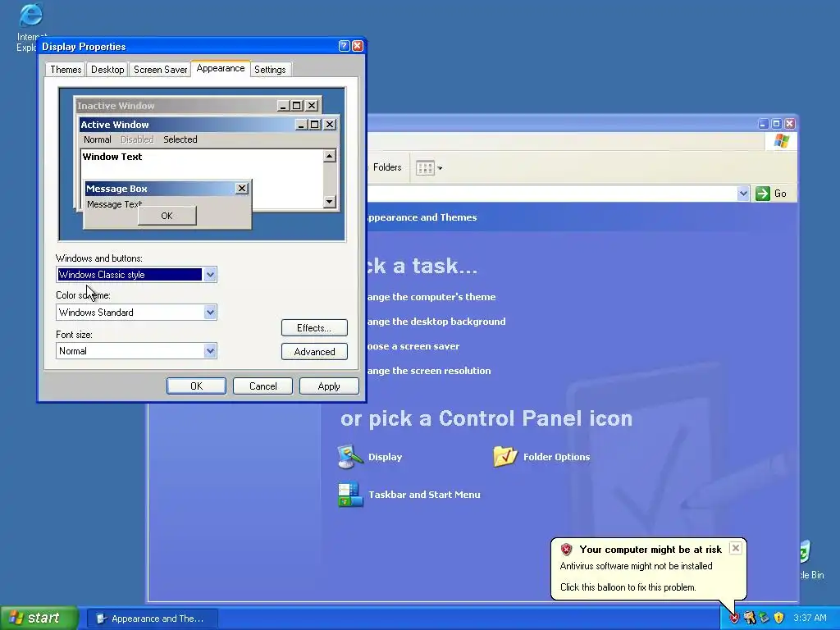Click the Active Window preview title bar
The height and width of the screenshot is (630, 840).
(x=208, y=125)
